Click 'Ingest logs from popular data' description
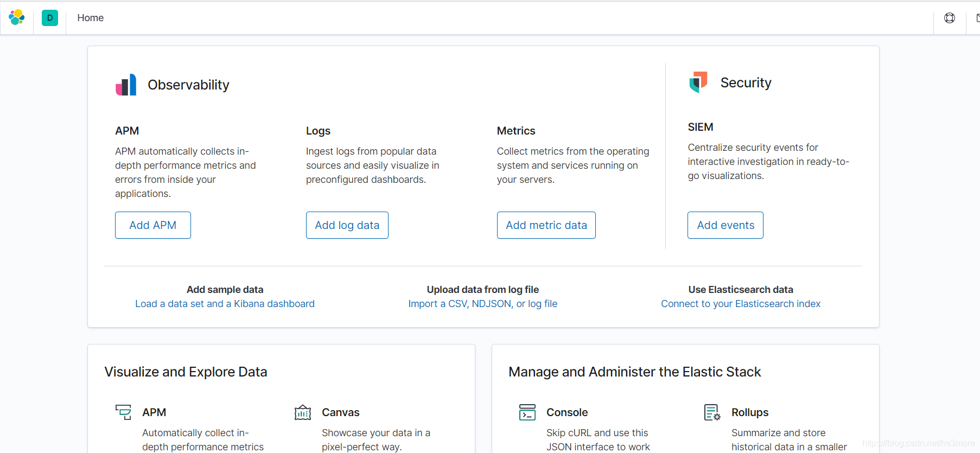 coord(373,165)
